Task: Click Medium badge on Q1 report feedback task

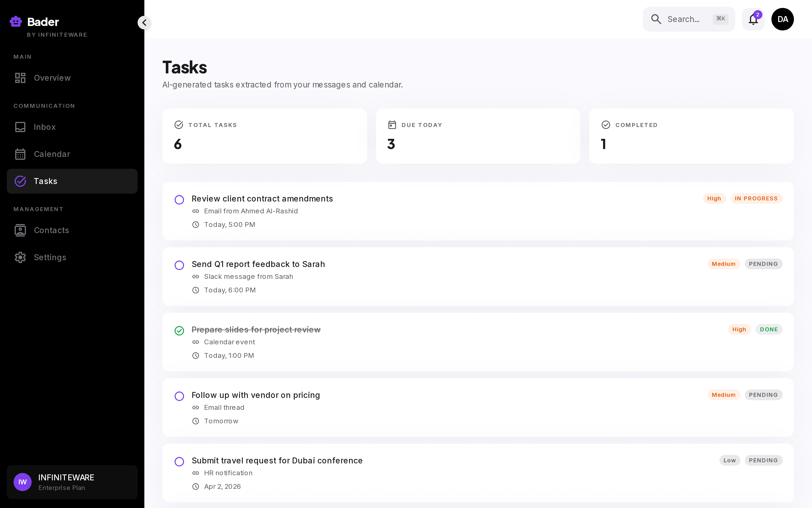Action: (x=724, y=264)
